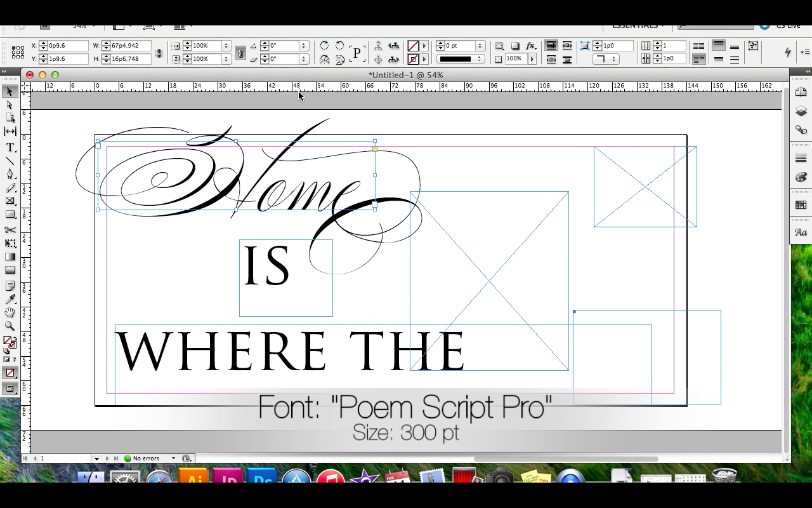Open the Links panel

(801, 130)
